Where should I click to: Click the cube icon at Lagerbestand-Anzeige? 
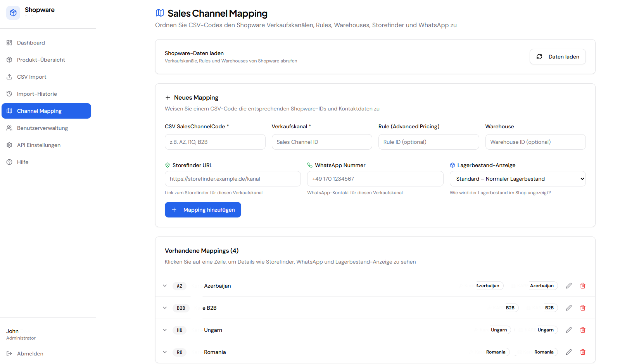(452, 165)
